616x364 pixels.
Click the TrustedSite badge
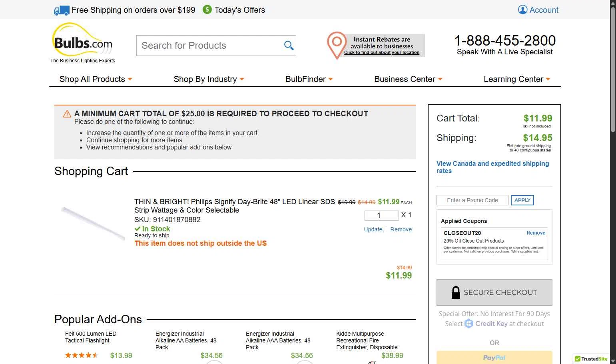pos(591,359)
